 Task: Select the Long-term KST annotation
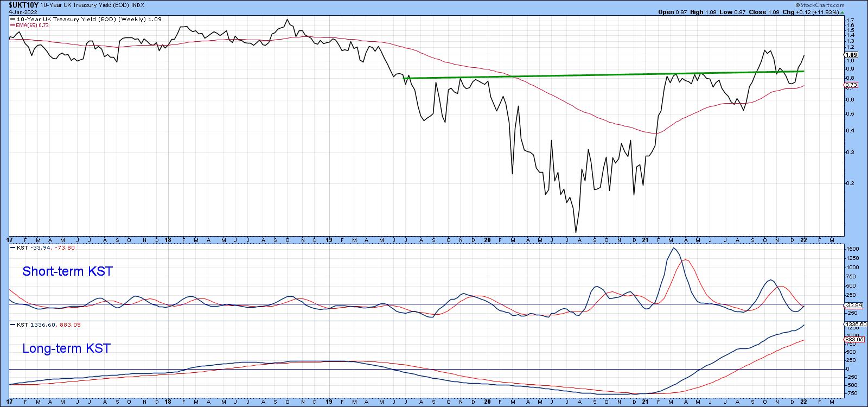(66, 348)
